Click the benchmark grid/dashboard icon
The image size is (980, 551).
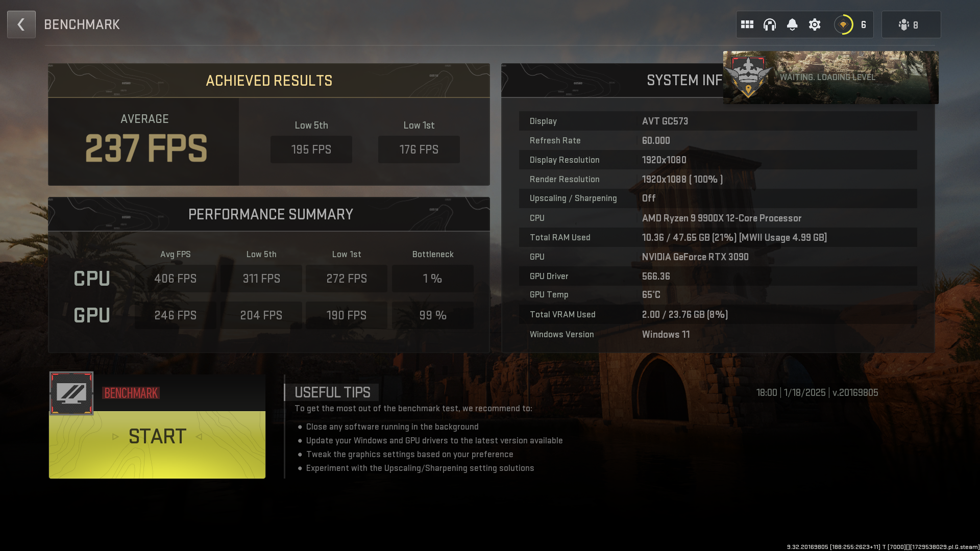pos(747,25)
